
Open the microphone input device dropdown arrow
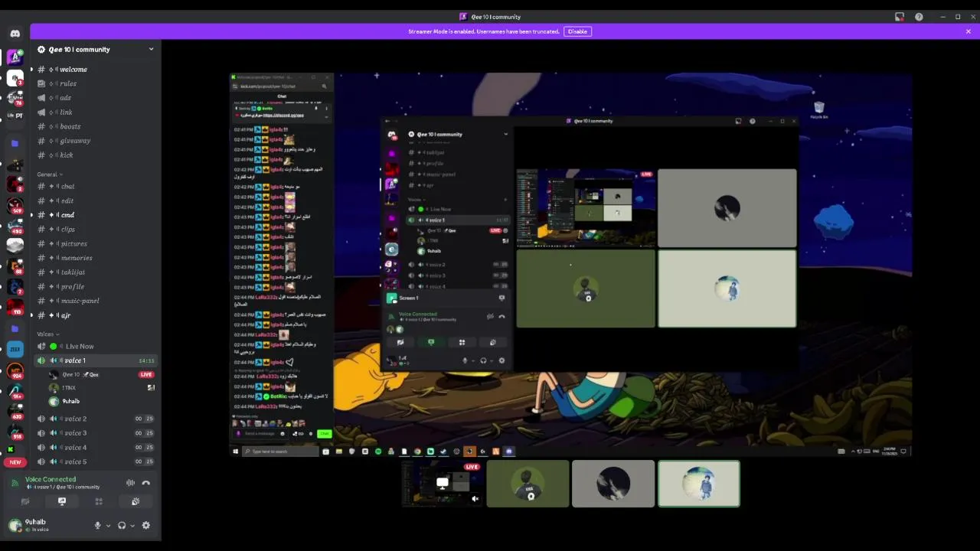108,526
